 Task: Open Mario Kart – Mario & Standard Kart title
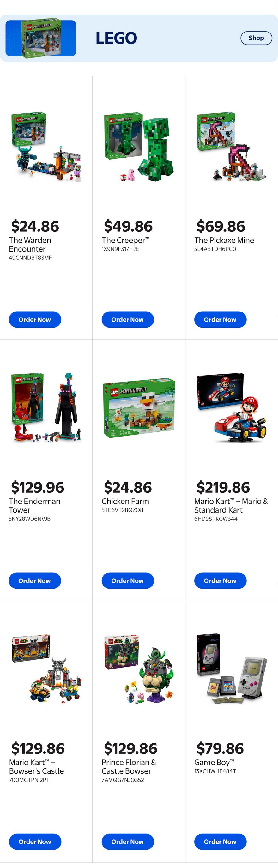(x=231, y=505)
